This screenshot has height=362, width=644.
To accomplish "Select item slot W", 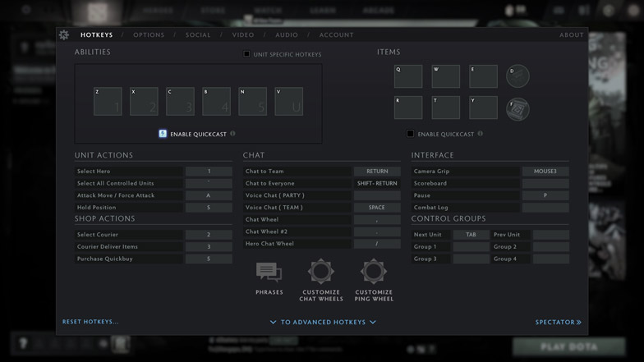I will pyautogui.click(x=445, y=76).
